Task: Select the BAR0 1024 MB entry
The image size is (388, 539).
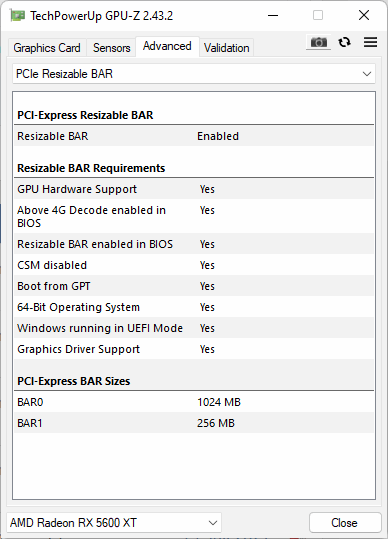Action: click(194, 402)
